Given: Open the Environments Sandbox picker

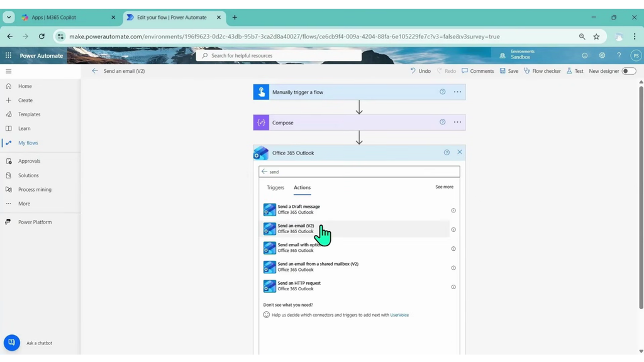Looking at the screenshot, I should pos(517,55).
